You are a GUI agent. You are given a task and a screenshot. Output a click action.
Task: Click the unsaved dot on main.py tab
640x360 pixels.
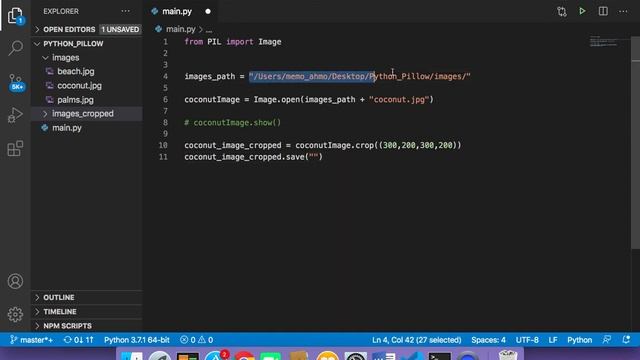pos(208,11)
